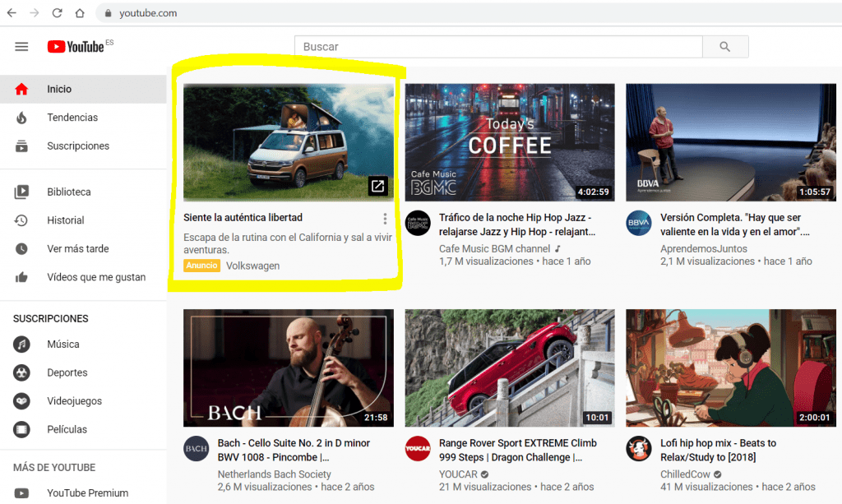Screen dimensions: 842x504
Task: Click the Tendencias flame icon
Action: point(21,118)
